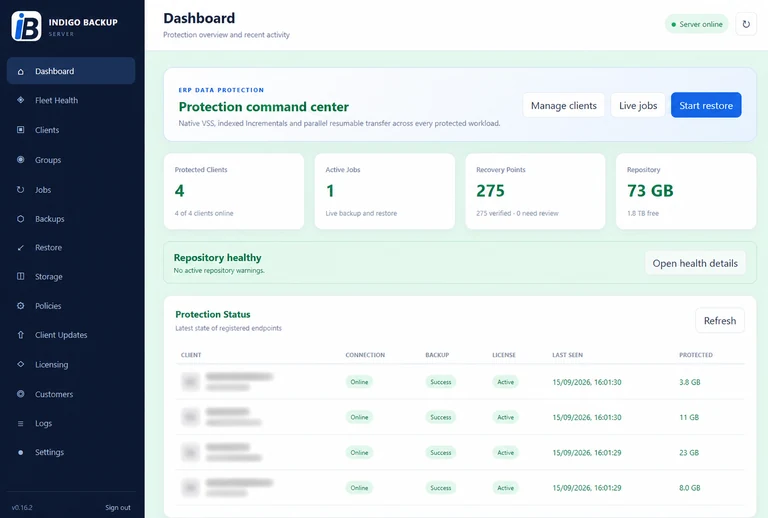Click the Jobs circular arrow icon
Image resolution: width=768 pixels, height=518 pixels.
[21, 189]
